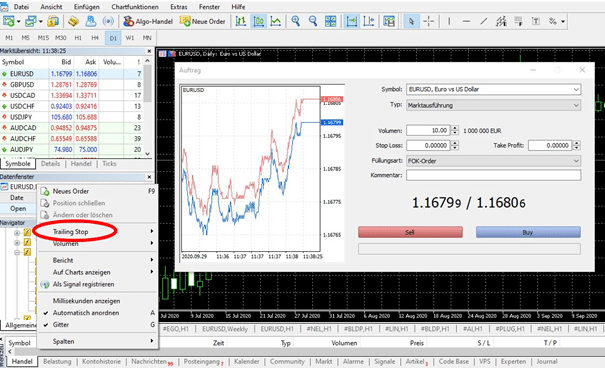Close the Marktübersicht panel

pos(149,51)
